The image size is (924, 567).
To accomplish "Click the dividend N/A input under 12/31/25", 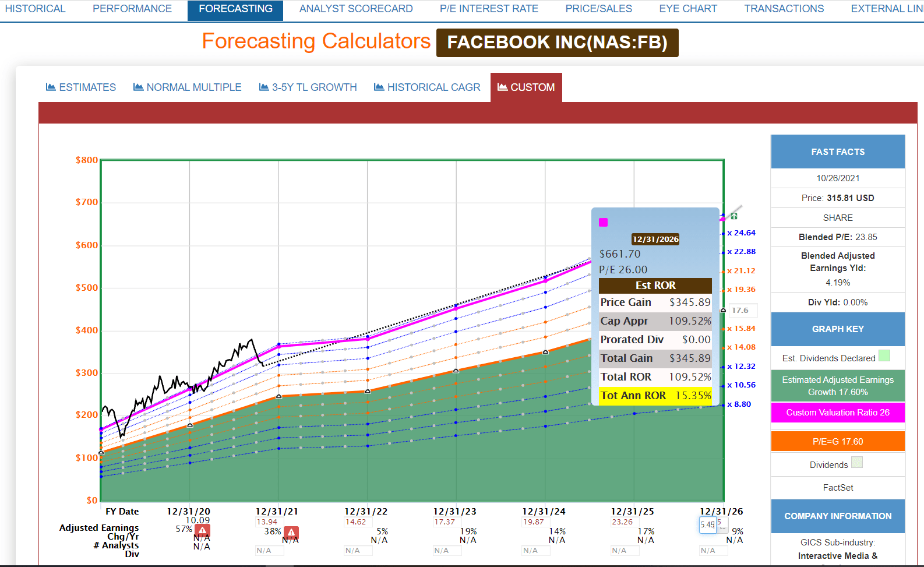I will pos(625,551).
